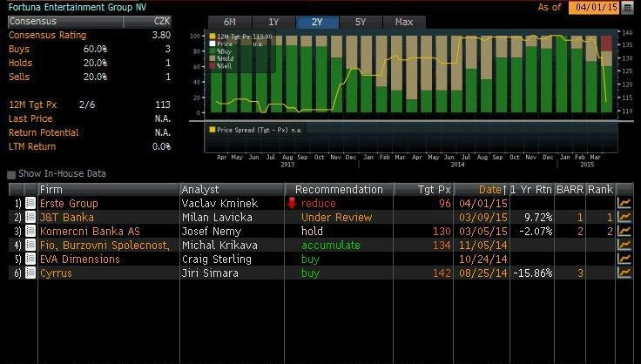Image resolution: width=641 pixels, height=364 pixels.
Task: Click the Under Review recommendation
Action: point(337,217)
